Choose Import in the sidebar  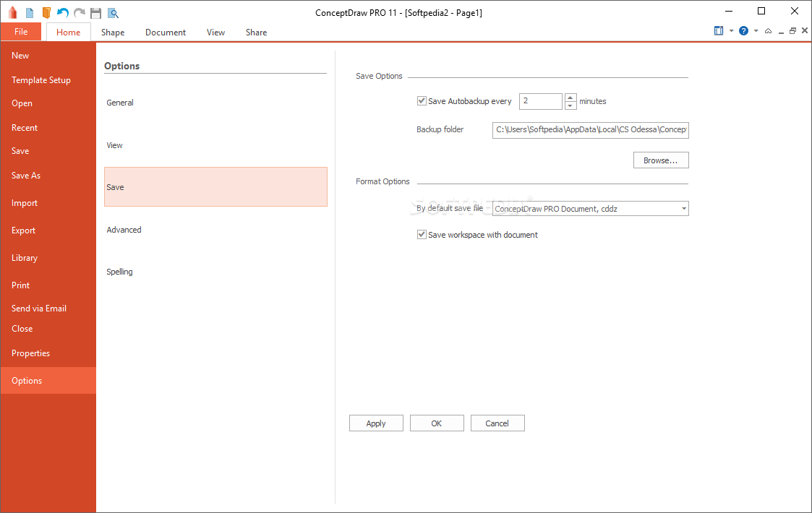[x=48, y=203]
